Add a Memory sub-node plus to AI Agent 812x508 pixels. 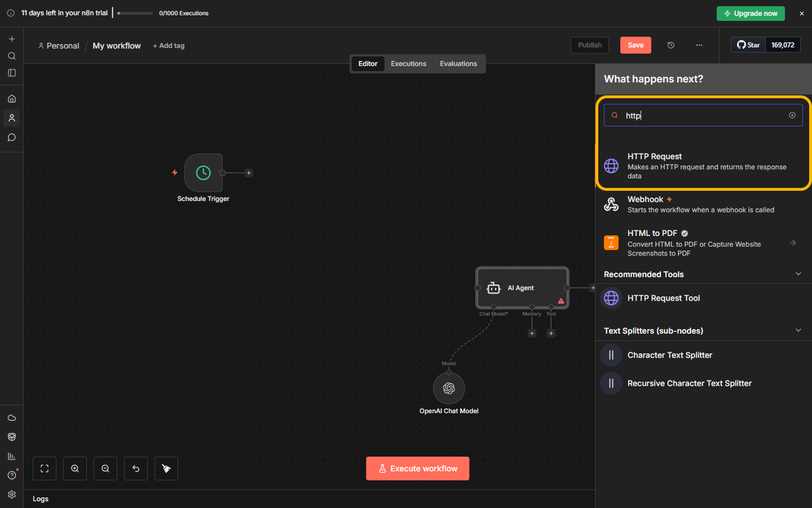tap(532, 334)
